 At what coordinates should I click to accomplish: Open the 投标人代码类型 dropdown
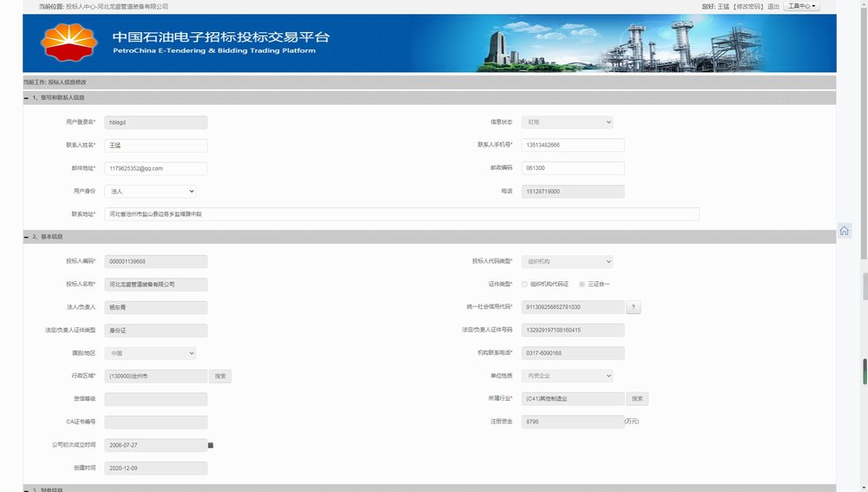click(568, 261)
